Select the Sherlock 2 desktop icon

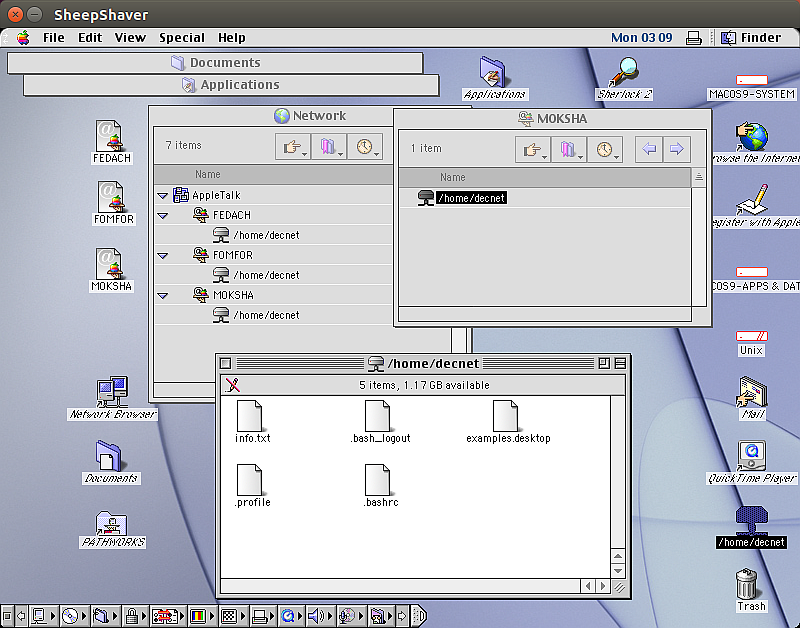[x=624, y=79]
